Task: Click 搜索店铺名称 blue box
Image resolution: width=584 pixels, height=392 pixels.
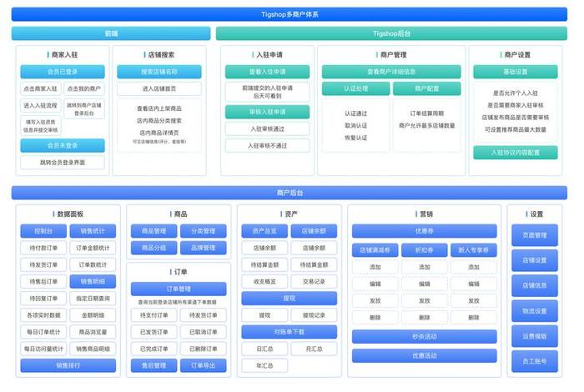Action: tap(159, 72)
